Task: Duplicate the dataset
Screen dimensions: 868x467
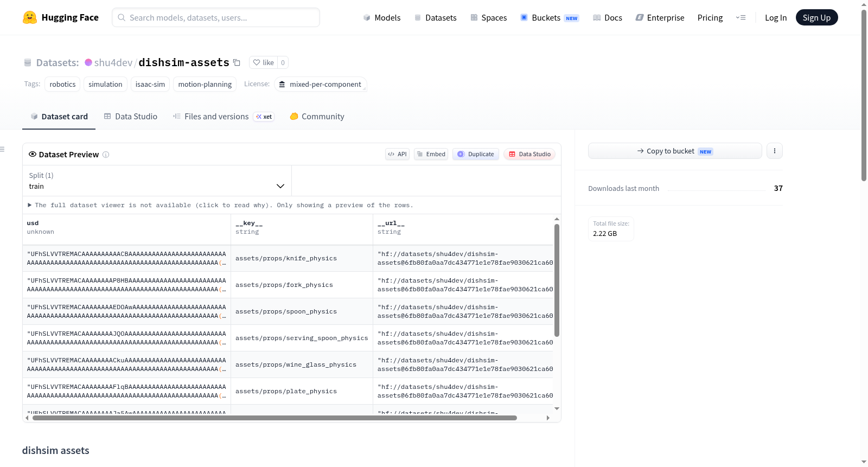Action: coord(476,154)
